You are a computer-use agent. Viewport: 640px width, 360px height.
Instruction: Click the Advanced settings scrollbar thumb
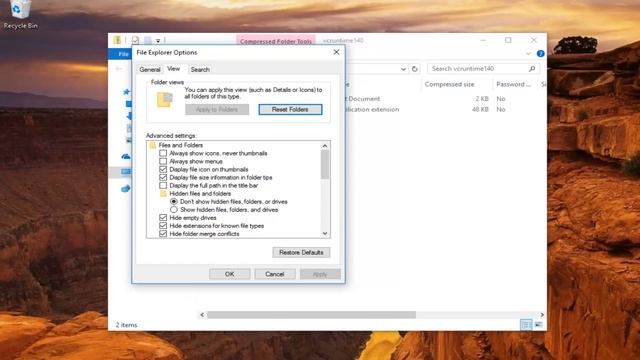pos(324,164)
